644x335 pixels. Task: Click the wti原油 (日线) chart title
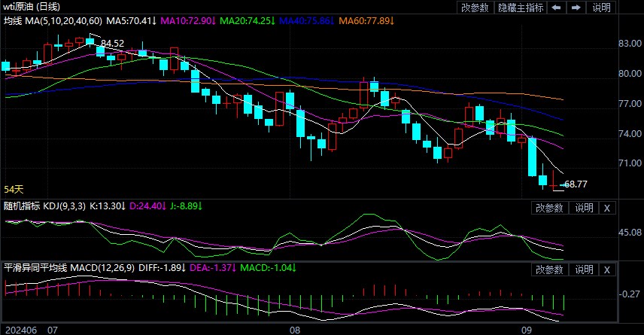click(32, 7)
